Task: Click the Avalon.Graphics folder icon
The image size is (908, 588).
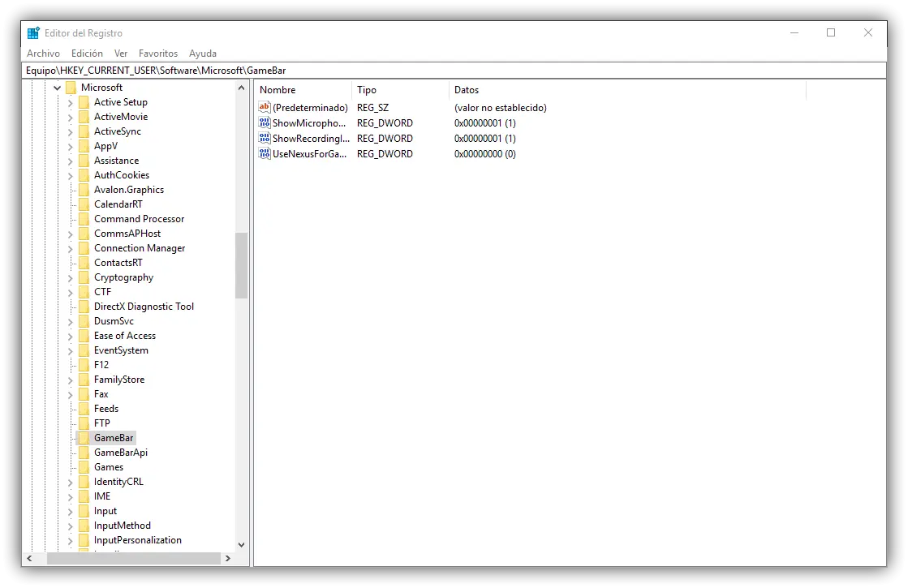Action: click(x=84, y=189)
